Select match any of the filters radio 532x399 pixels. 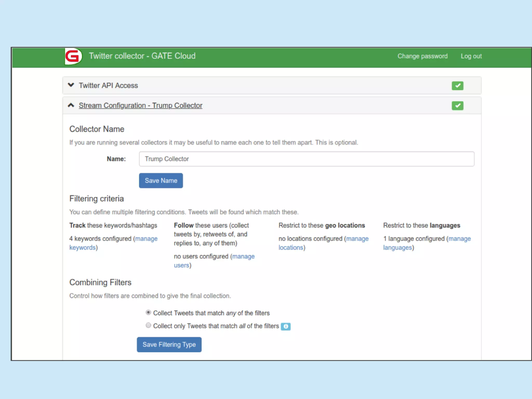[x=148, y=312]
